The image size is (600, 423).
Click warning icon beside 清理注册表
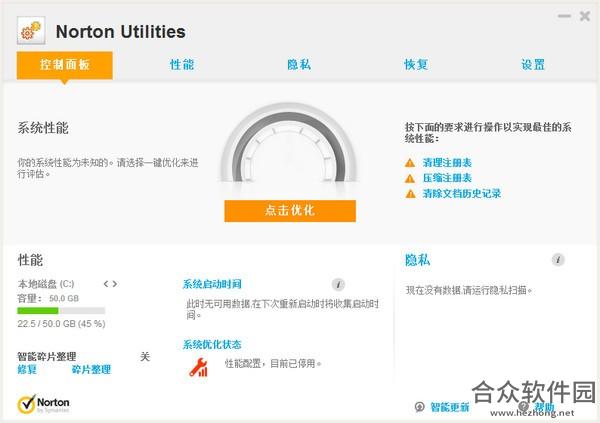click(x=410, y=163)
